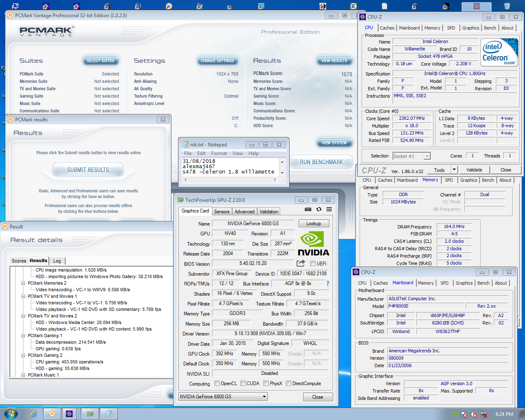Select Notepad taskbar button

[x=109, y=414]
